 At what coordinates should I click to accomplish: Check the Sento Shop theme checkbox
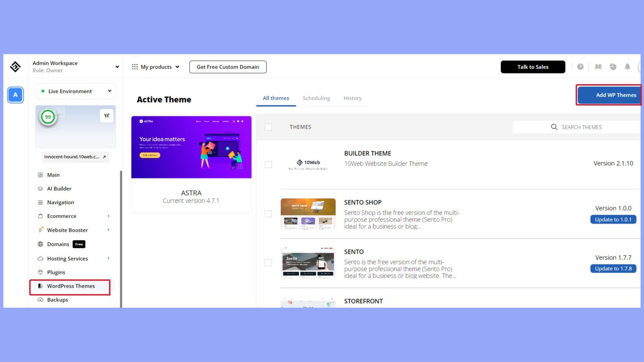pos(268,214)
